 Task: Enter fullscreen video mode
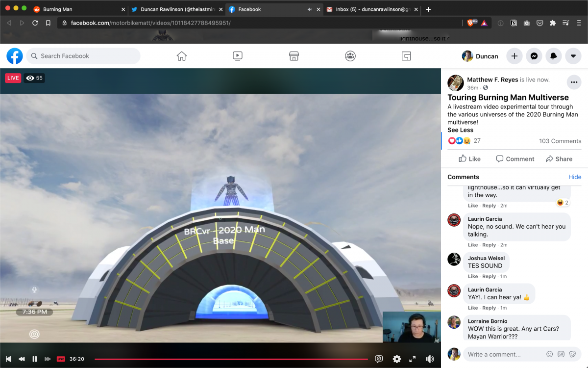(x=413, y=359)
